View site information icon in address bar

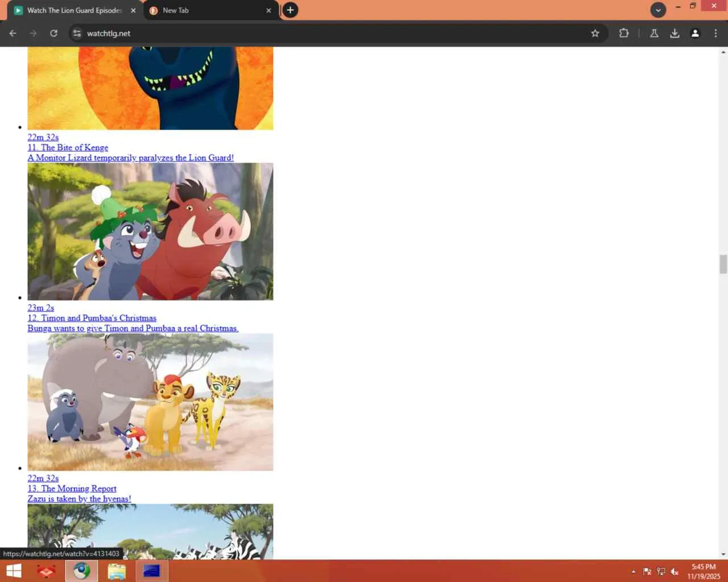point(77,34)
